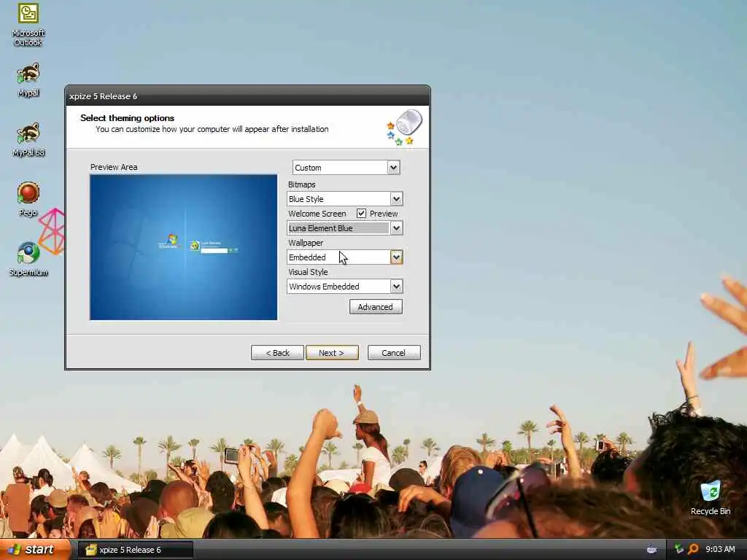Select the Mypal desktop icon
This screenshot has width=747, height=560.
pos(28,79)
